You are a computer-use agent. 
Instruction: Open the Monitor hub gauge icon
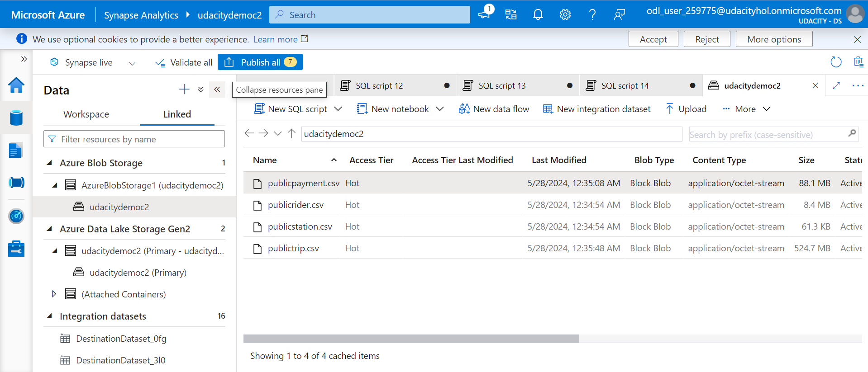pyautogui.click(x=16, y=216)
